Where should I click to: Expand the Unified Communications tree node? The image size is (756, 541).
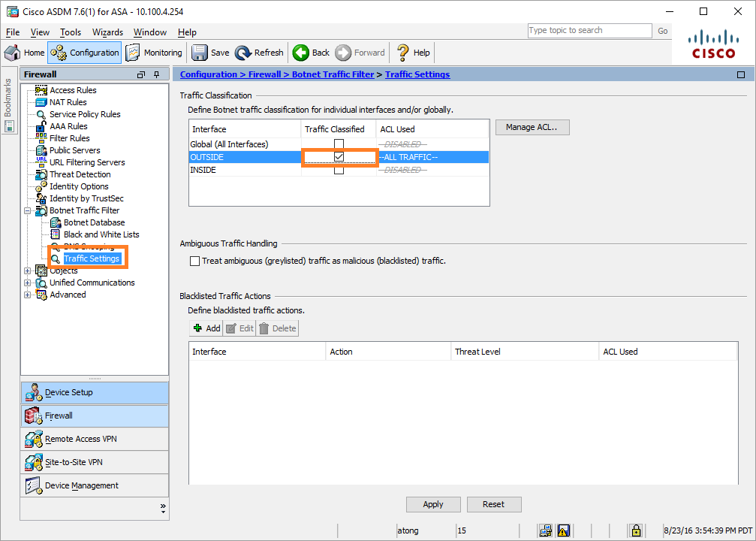point(28,283)
